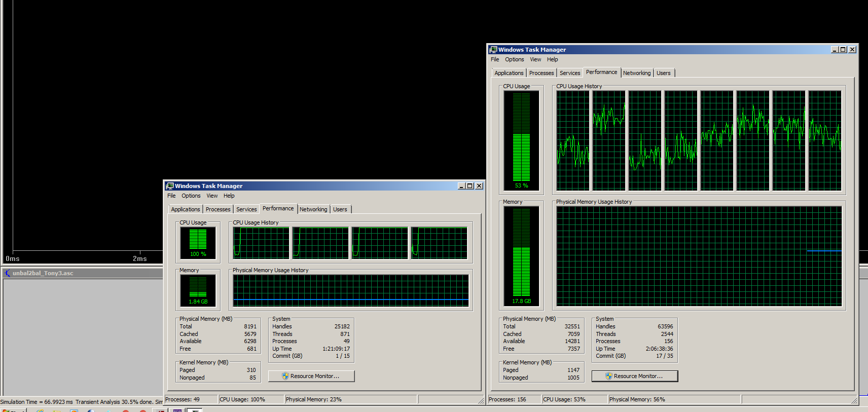Open File menu in smaller Task Manager
This screenshot has height=412, width=868.
[x=171, y=196]
